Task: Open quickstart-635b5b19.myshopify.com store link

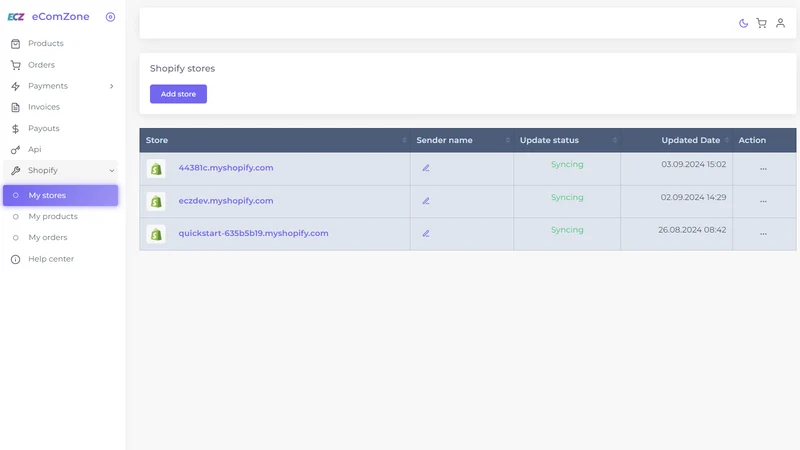Action: (254, 233)
